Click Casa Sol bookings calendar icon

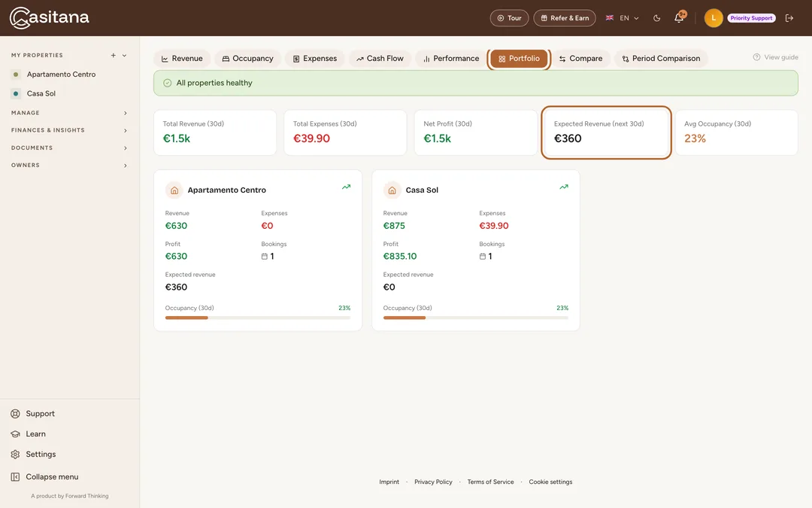pos(482,257)
